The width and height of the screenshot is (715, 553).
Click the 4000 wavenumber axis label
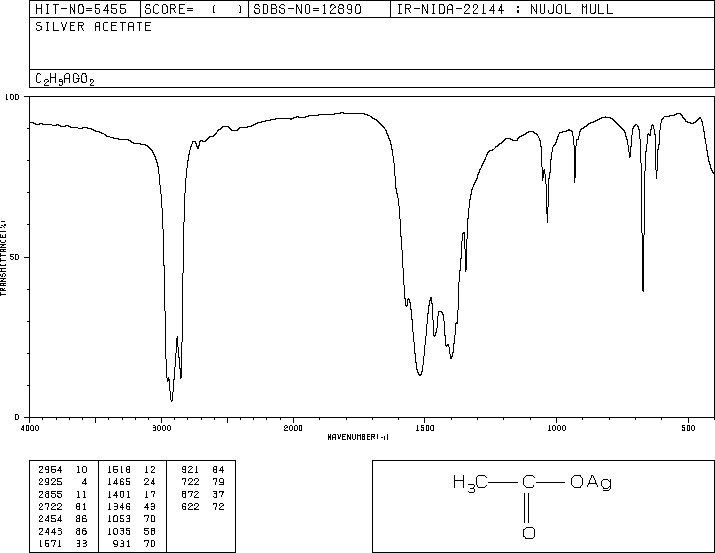click(30, 428)
